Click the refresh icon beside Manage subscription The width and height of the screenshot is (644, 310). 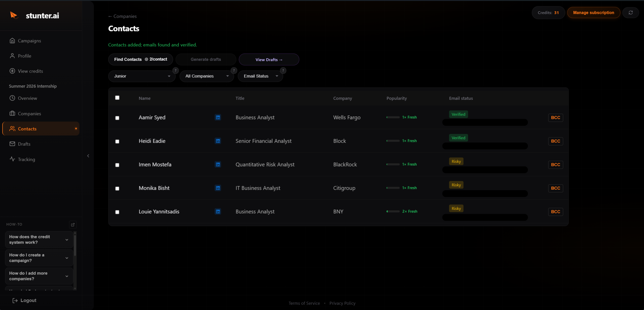click(631, 13)
